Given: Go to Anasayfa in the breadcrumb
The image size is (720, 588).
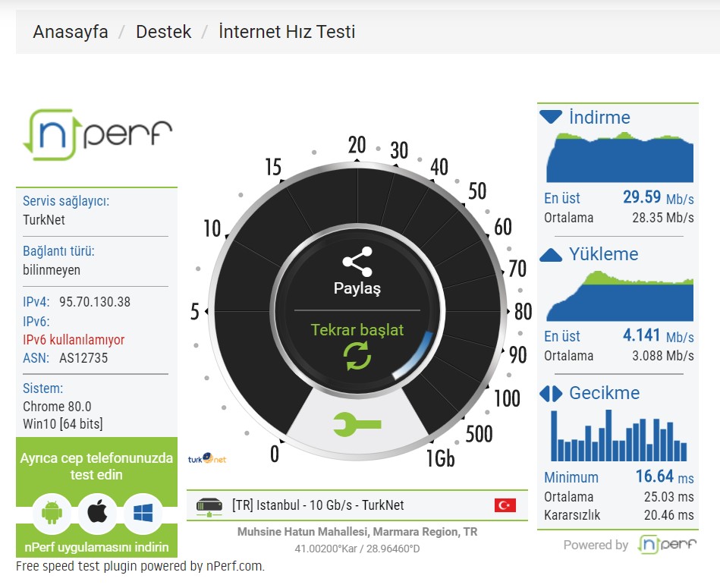Looking at the screenshot, I should pos(71,32).
